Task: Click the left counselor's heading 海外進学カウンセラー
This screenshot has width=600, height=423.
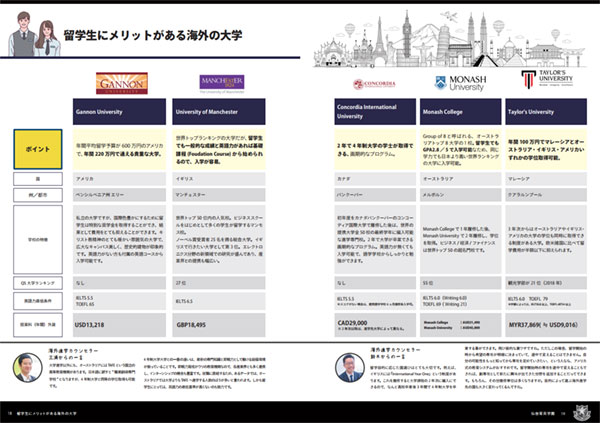Action: click(x=73, y=350)
